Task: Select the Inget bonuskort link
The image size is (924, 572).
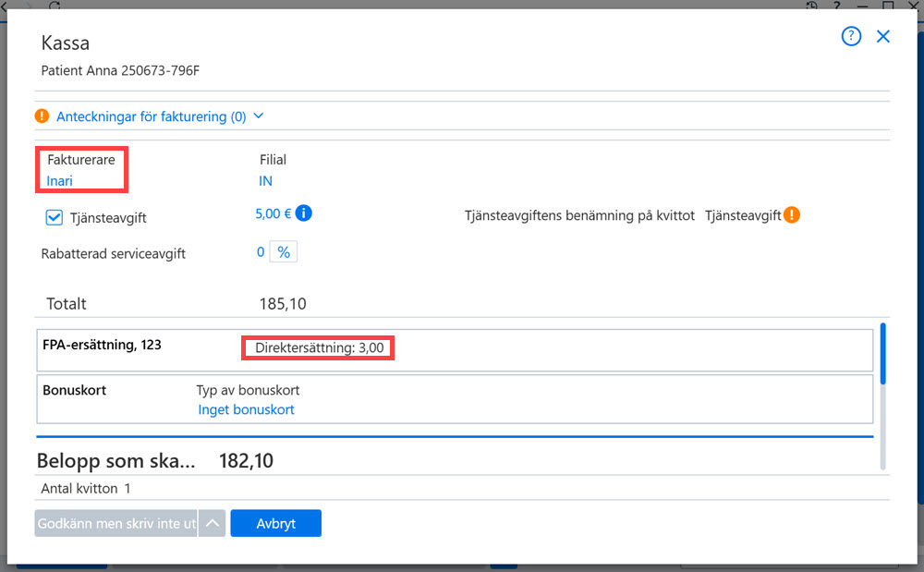Action: 246,409
